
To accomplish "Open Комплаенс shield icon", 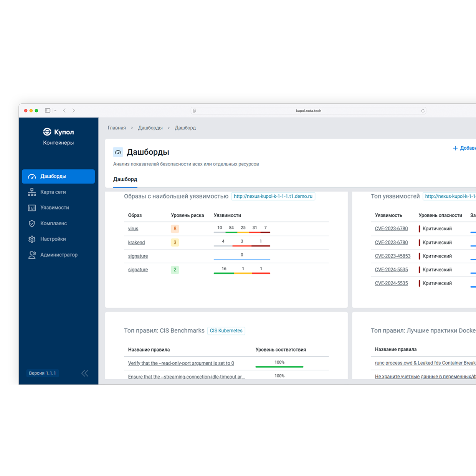I will (x=32, y=223).
